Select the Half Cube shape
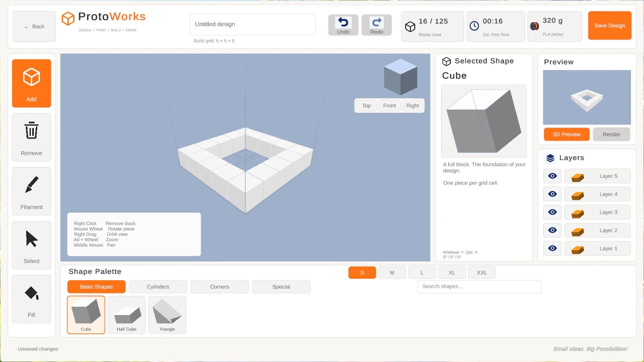 tap(126, 315)
